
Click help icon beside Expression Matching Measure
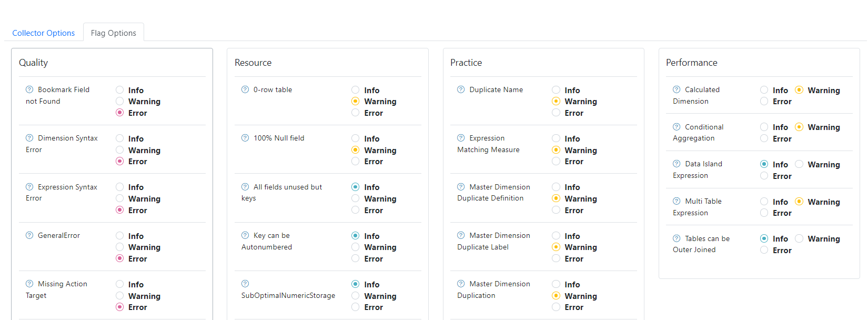pyautogui.click(x=461, y=138)
